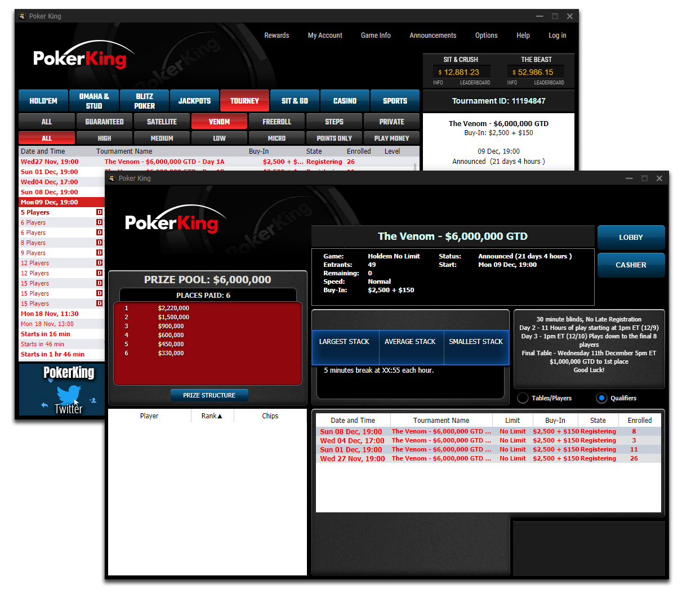Click the add-follower icon beside Twitter bird
The image size is (700, 594).
point(93,400)
